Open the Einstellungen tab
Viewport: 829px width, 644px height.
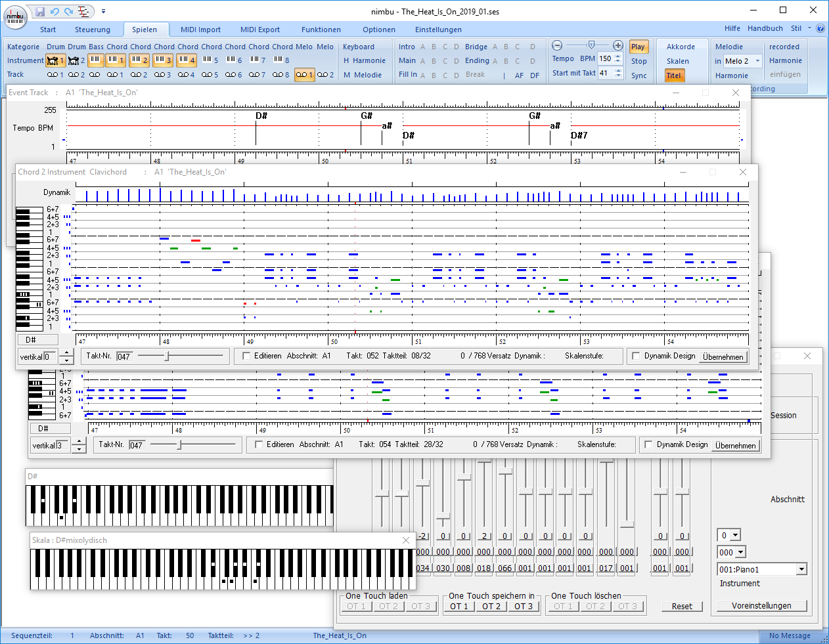click(438, 30)
